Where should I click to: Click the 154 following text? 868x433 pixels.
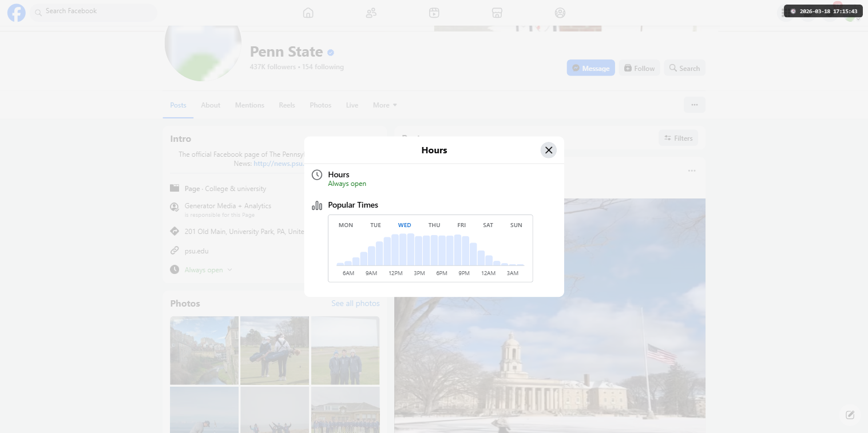(323, 67)
